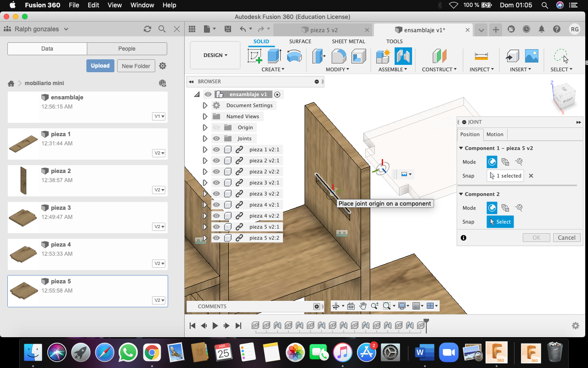Select the Press Pull tool
588x368 pixels.
coord(319,56)
